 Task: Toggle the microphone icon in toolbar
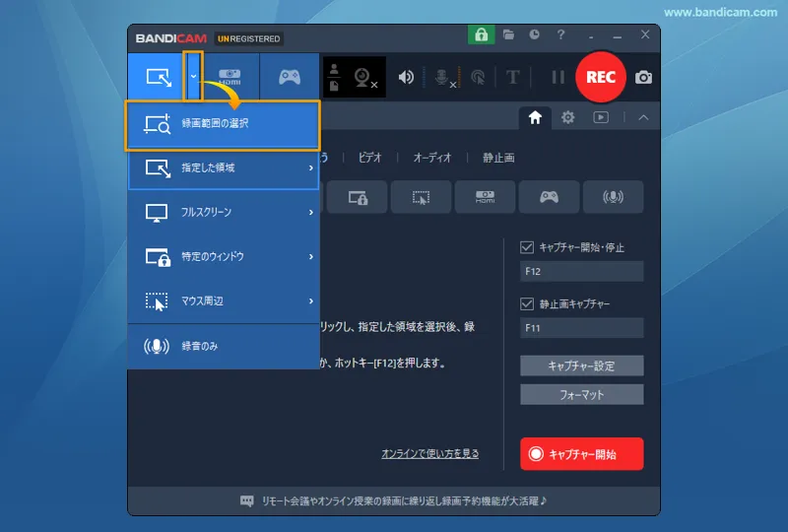coord(444,78)
